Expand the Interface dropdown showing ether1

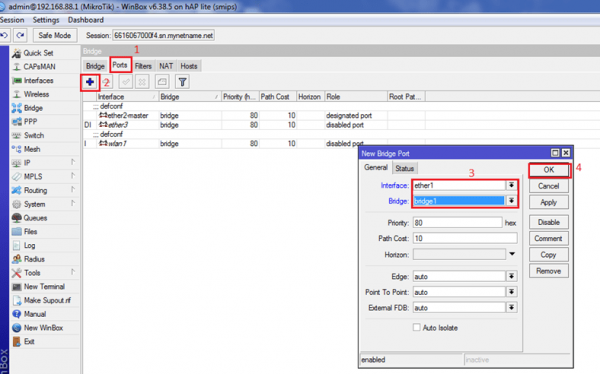(511, 185)
